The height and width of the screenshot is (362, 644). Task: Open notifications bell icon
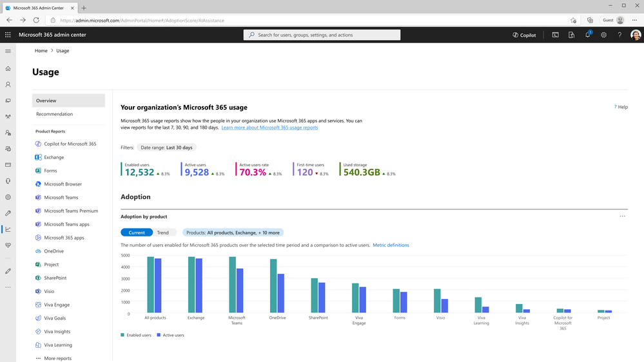(588, 35)
